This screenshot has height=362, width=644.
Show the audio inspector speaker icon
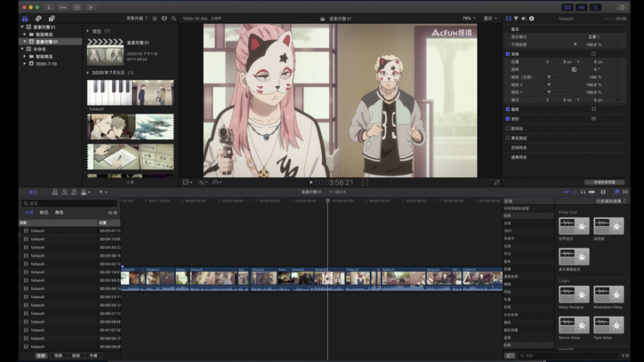524,19
